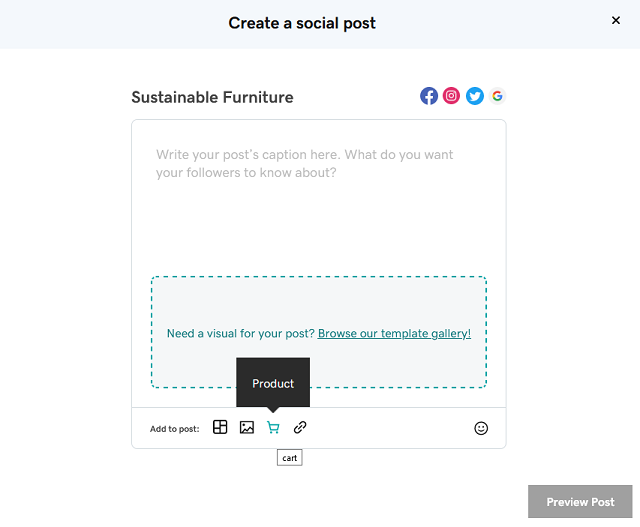Viewport: 640px width, 527px height.
Task: Select the Facebook channel icon
Action: [429, 96]
